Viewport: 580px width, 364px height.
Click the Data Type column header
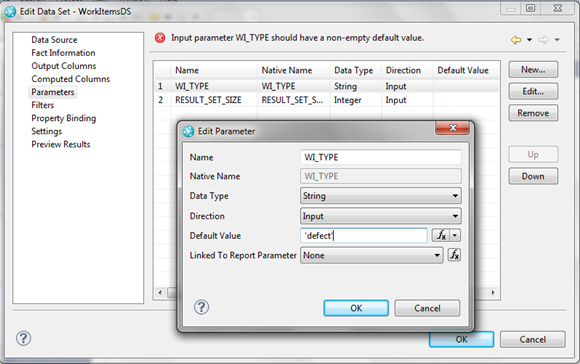355,70
